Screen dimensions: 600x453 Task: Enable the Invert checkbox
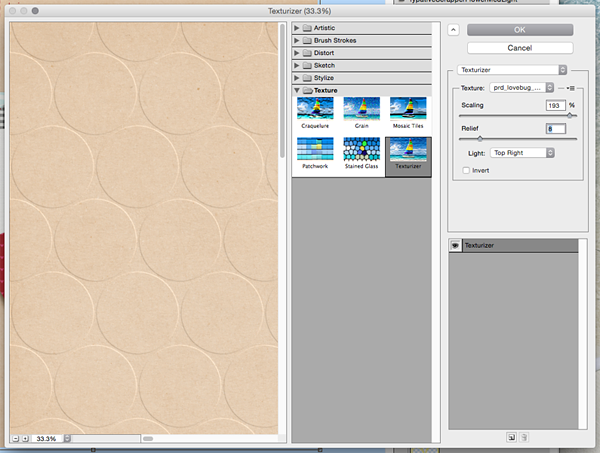coord(466,170)
